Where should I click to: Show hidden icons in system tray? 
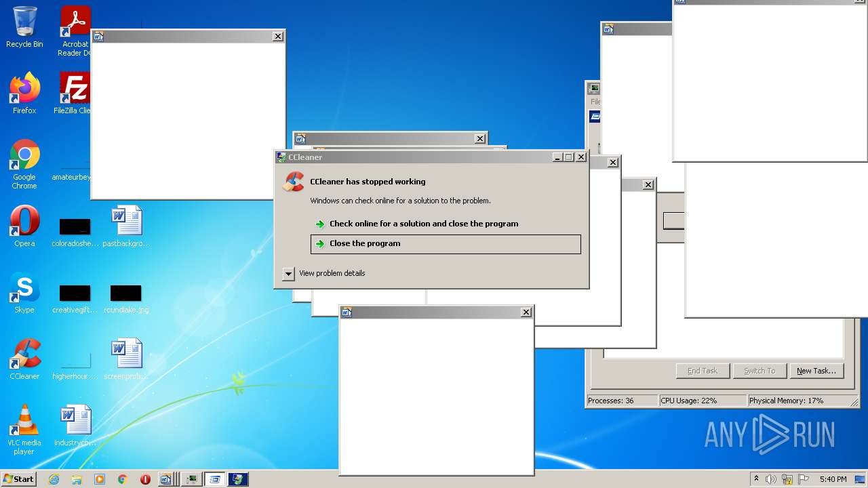coord(756,479)
